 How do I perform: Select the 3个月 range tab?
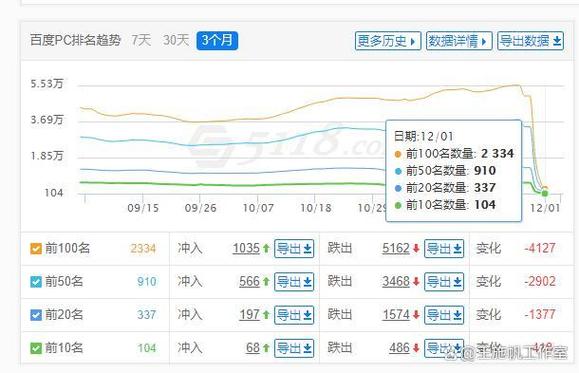coord(217,41)
